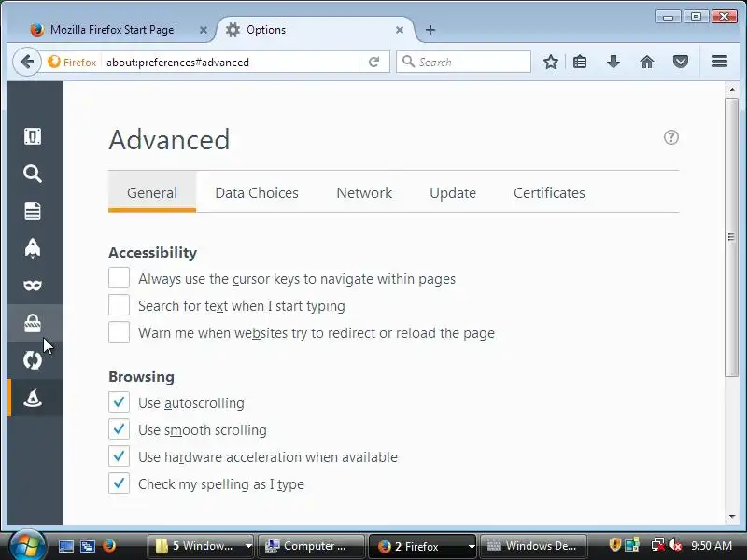The image size is (747, 560).
Task: Enable Search for text when I start typing
Action: click(120, 305)
